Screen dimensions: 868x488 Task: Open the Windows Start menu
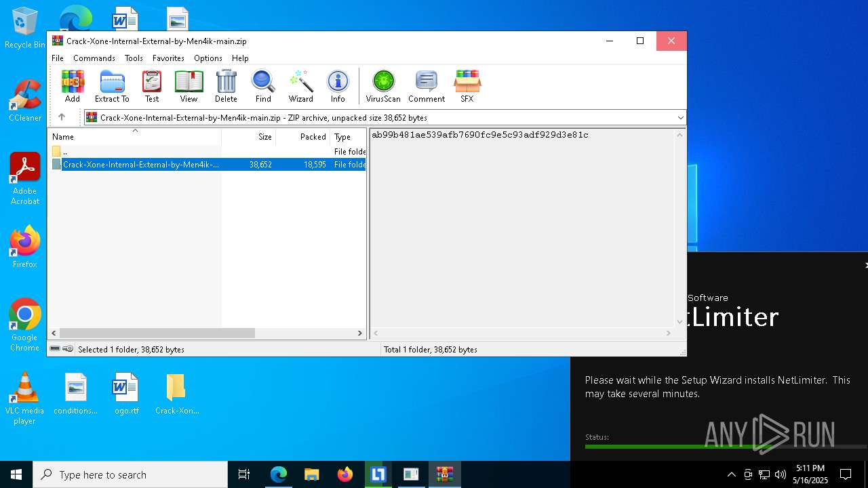(x=16, y=474)
